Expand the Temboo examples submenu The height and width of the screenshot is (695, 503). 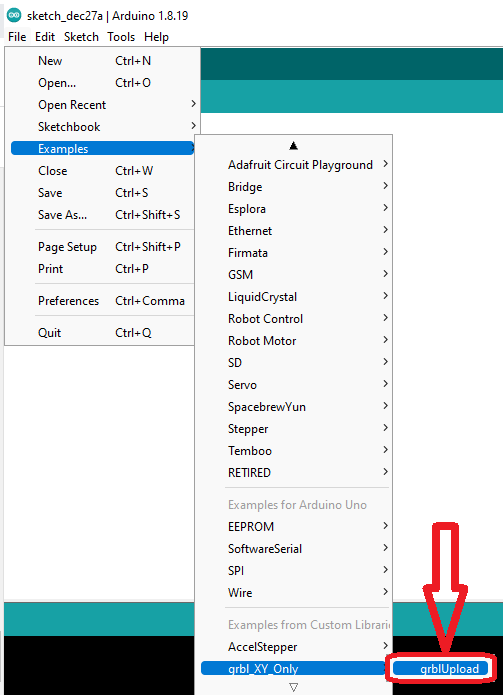tap(295, 451)
